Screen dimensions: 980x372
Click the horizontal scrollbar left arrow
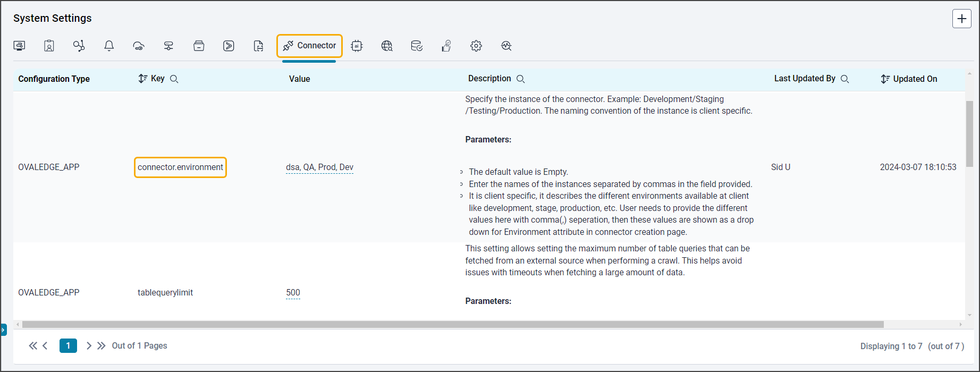pos(18,324)
